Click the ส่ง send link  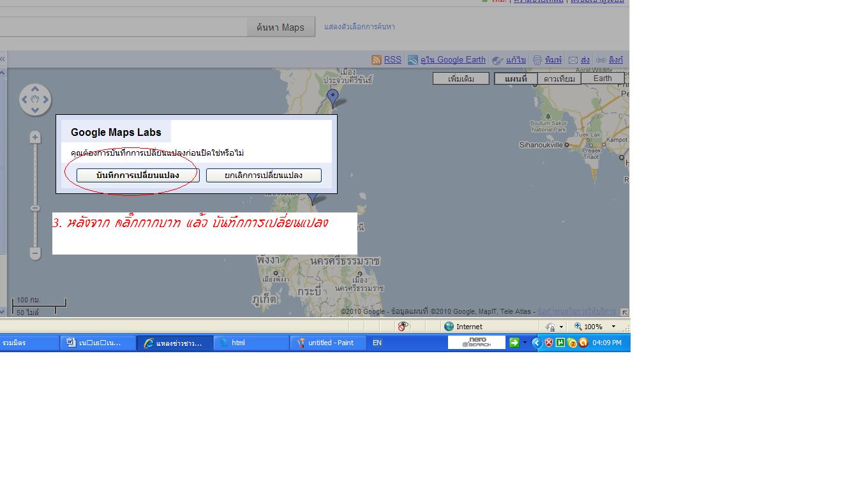coord(585,60)
